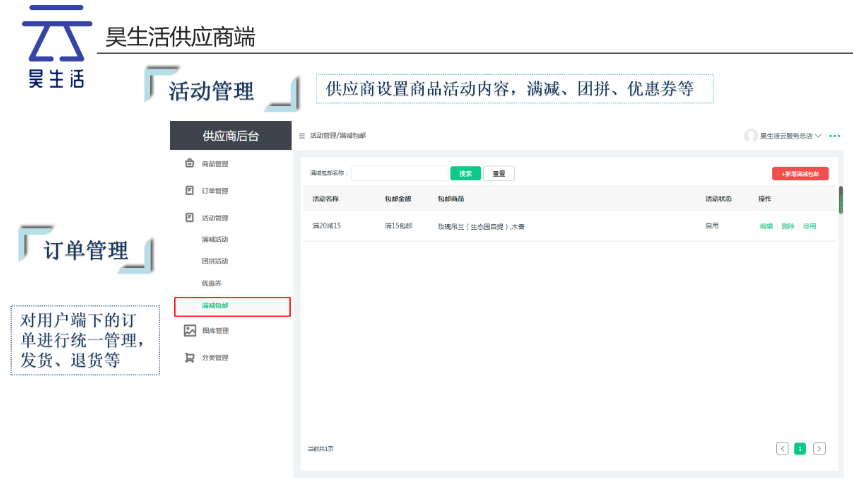Click the 图库管理 picture icon
This screenshot has height=480, width=853.
(189, 330)
